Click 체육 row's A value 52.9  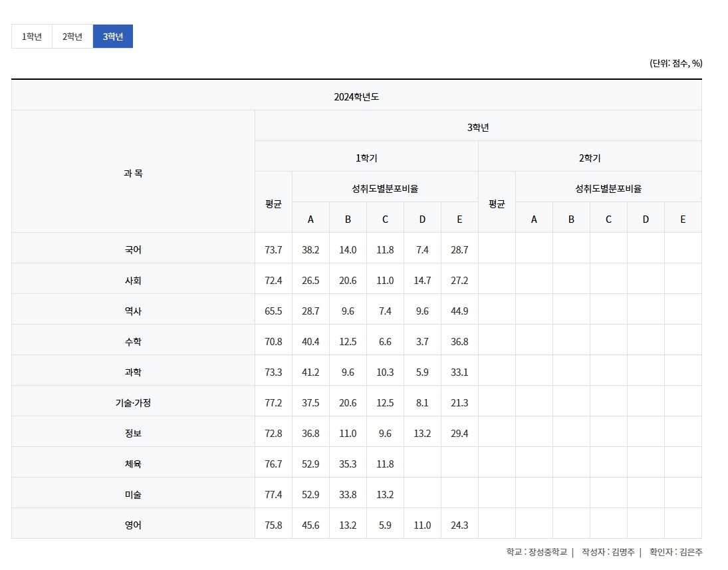[x=310, y=464]
